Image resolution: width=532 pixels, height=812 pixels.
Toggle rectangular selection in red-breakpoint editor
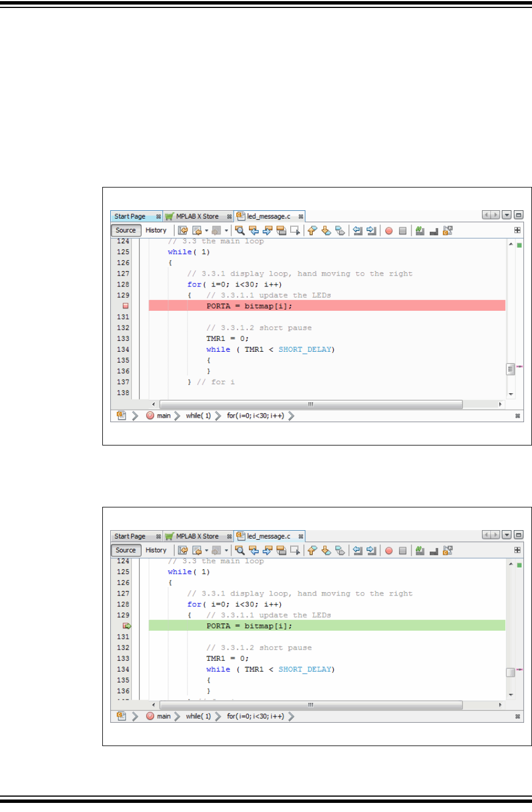[x=294, y=231]
